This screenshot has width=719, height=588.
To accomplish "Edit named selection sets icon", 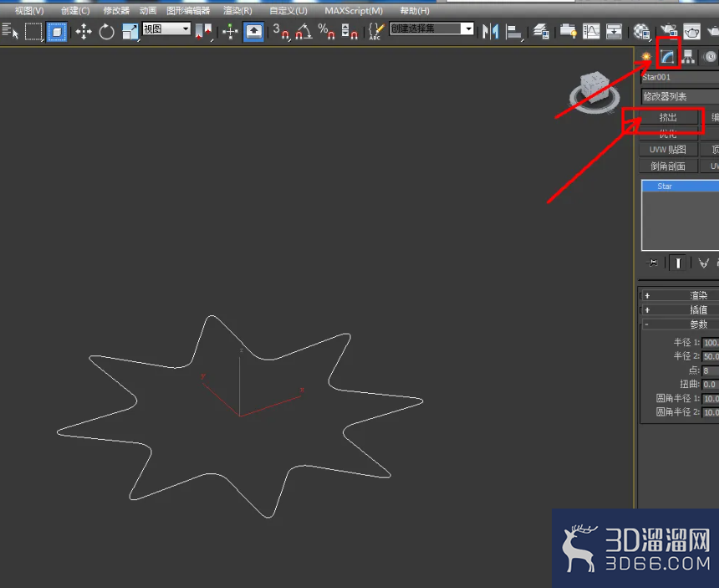I will 376,32.
